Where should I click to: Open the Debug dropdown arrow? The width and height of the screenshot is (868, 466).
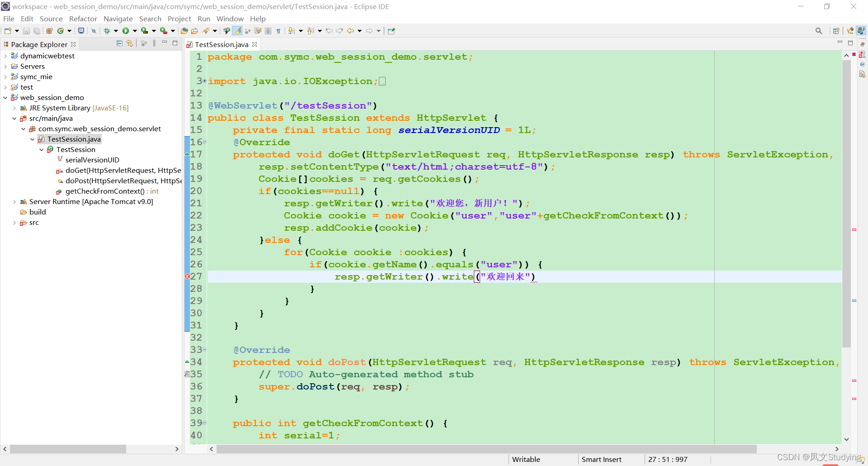tap(116, 31)
